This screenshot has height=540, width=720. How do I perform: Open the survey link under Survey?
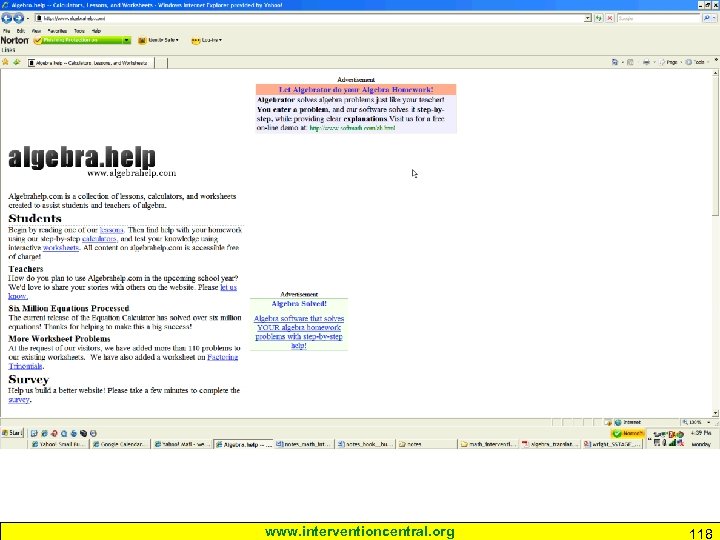[x=19, y=399]
